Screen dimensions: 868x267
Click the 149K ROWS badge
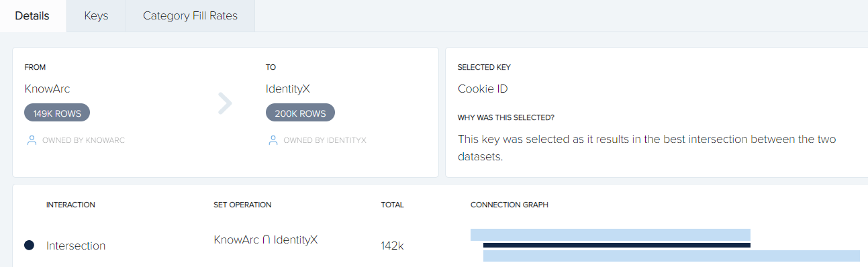click(x=57, y=113)
